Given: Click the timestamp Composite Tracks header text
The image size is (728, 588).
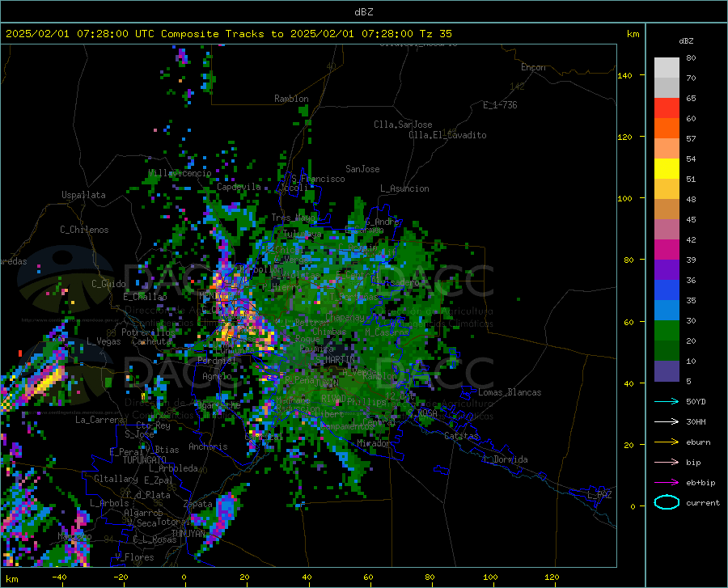Looking at the screenshot, I should tap(229, 33).
